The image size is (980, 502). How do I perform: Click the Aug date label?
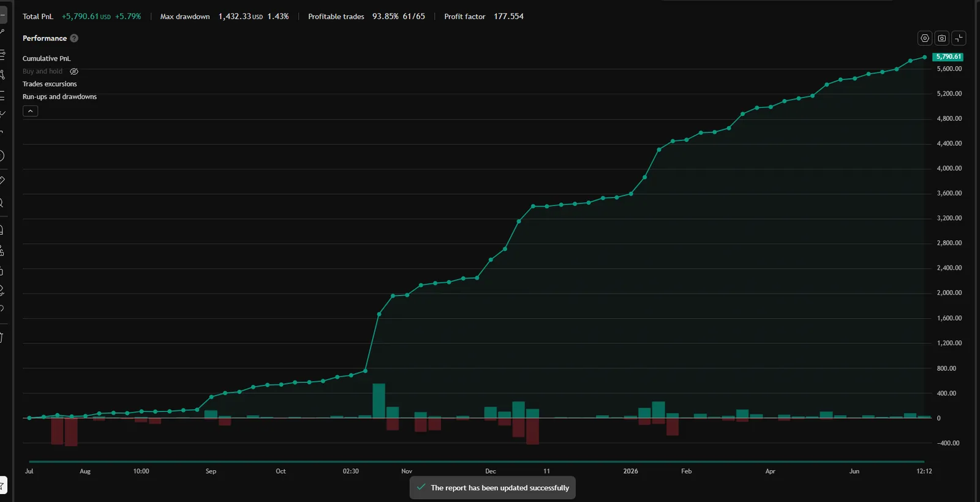point(85,471)
